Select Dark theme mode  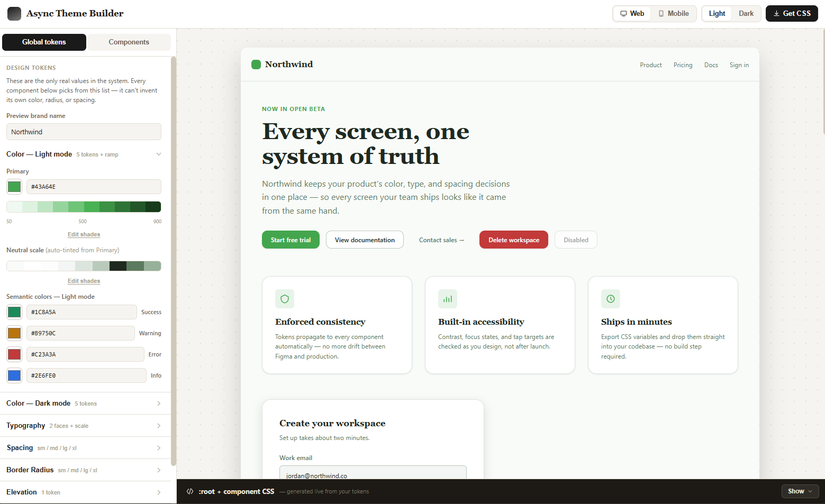coord(746,14)
